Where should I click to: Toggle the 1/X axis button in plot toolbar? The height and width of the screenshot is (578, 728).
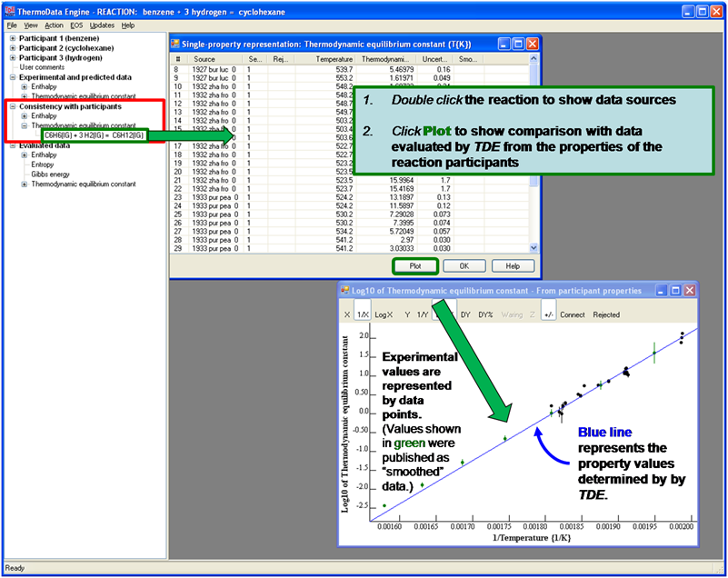pos(362,314)
